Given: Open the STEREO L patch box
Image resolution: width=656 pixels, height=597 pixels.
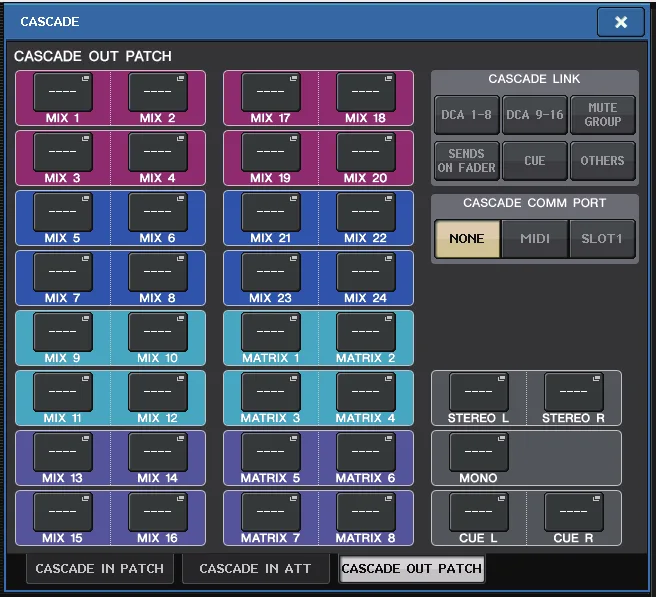Looking at the screenshot, I should (479, 392).
